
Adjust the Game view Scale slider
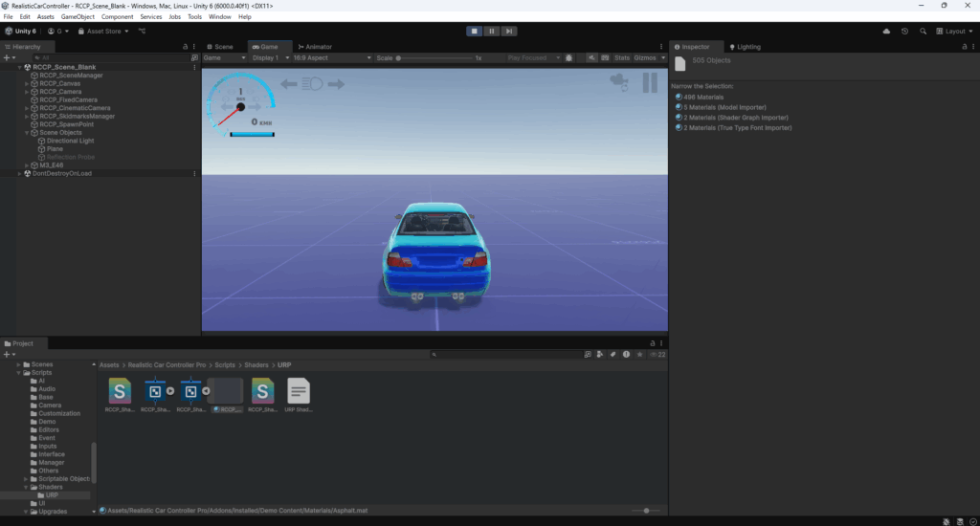[x=400, y=57]
